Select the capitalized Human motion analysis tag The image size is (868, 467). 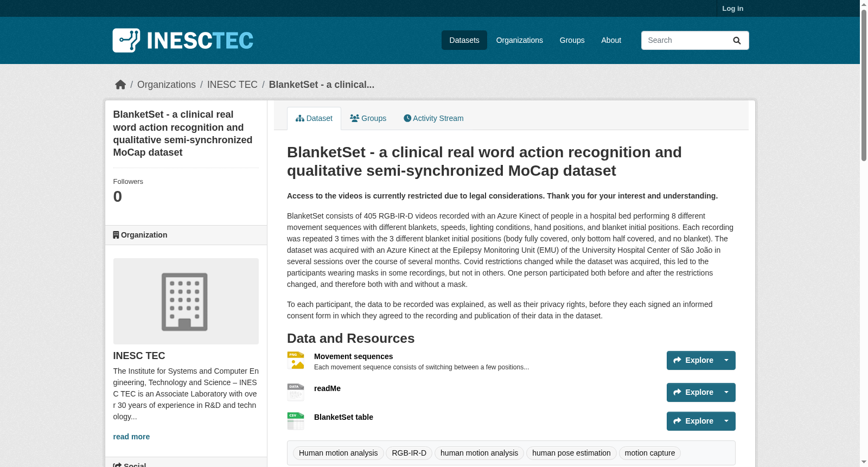pos(339,453)
